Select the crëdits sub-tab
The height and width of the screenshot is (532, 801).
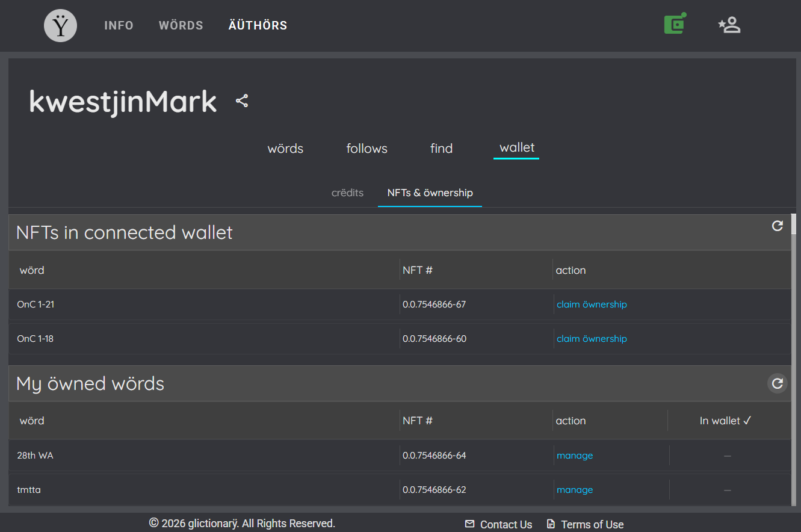(348, 193)
